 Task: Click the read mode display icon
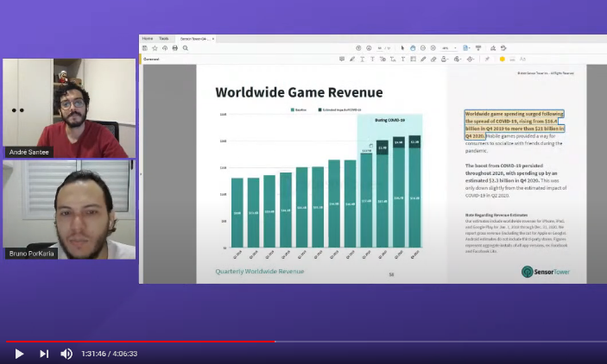click(478, 48)
